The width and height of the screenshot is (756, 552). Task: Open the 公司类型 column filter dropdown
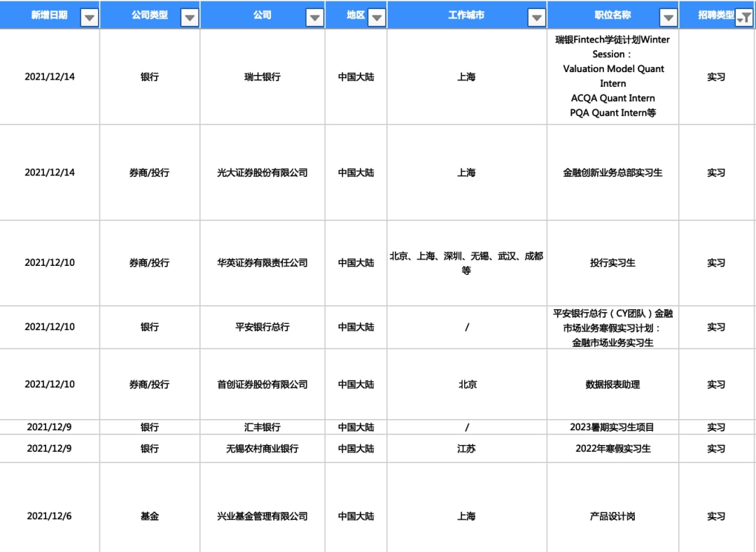(190, 17)
